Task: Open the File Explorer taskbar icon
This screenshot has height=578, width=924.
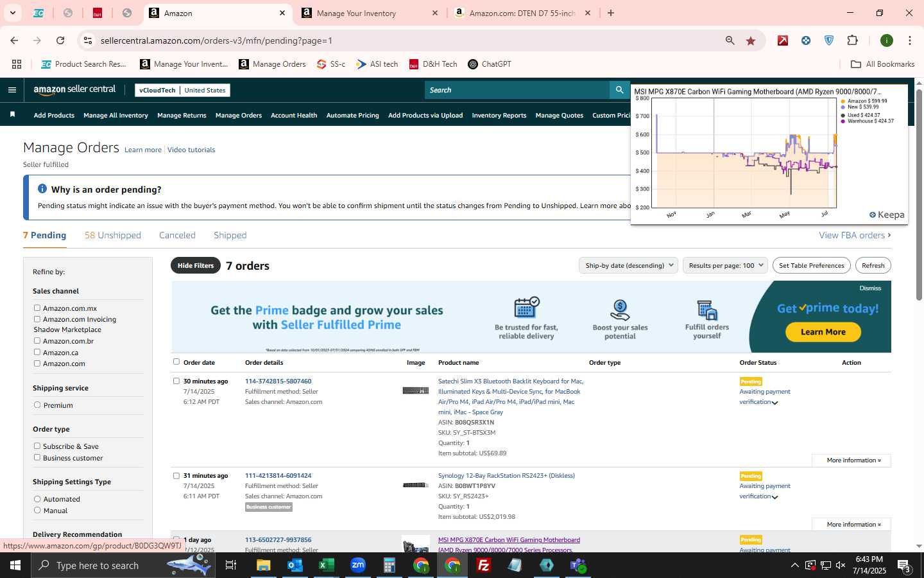Action: pos(264,565)
